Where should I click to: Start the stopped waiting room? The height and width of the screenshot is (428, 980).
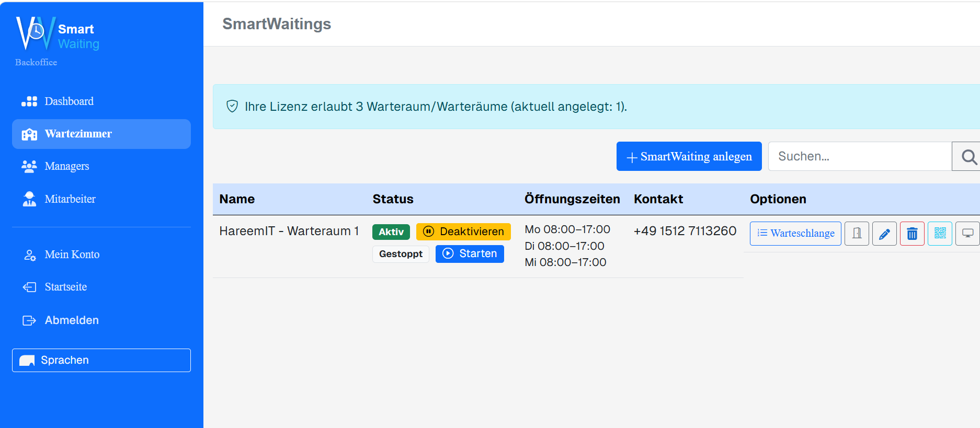point(470,253)
